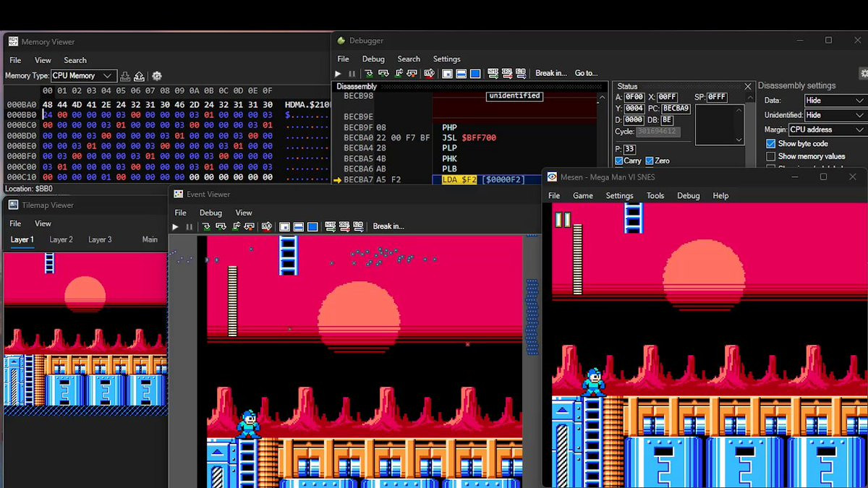Open the Tools menu in Mesen window
Screen dimensions: 868x488
point(655,196)
